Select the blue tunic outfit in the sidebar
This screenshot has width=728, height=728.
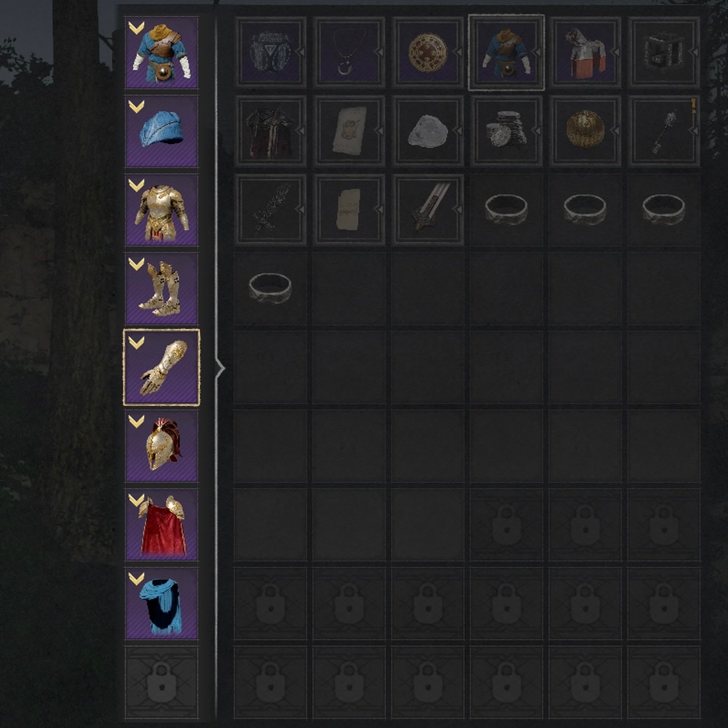pyautogui.click(x=162, y=53)
